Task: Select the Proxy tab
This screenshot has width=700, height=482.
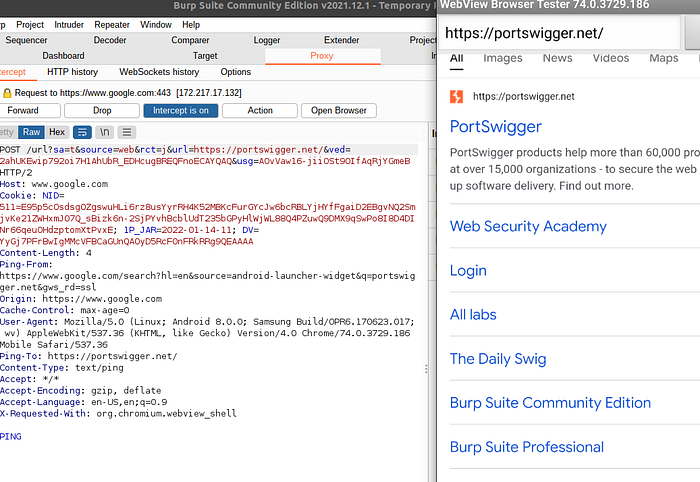Action: pos(322,56)
